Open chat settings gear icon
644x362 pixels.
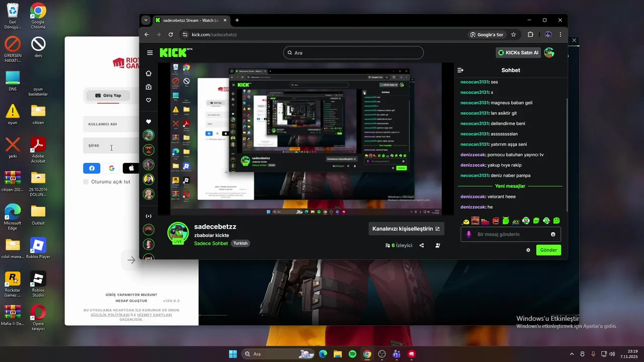[x=528, y=250]
